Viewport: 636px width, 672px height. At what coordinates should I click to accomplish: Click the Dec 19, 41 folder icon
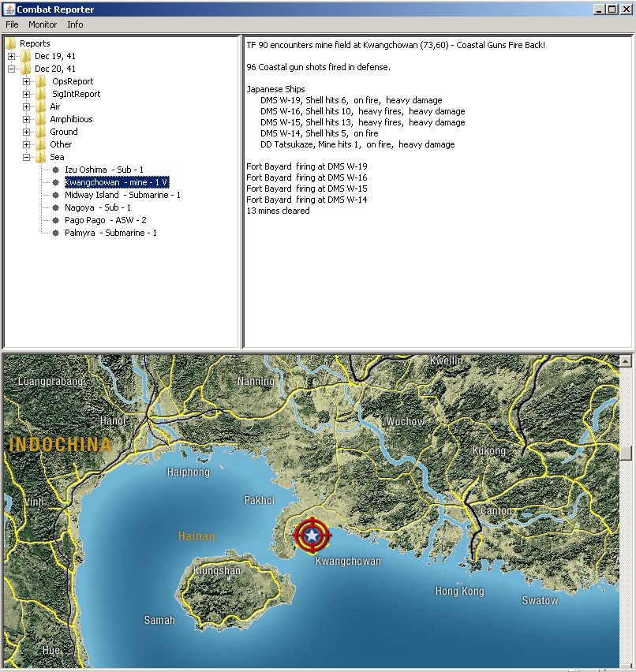[26, 56]
